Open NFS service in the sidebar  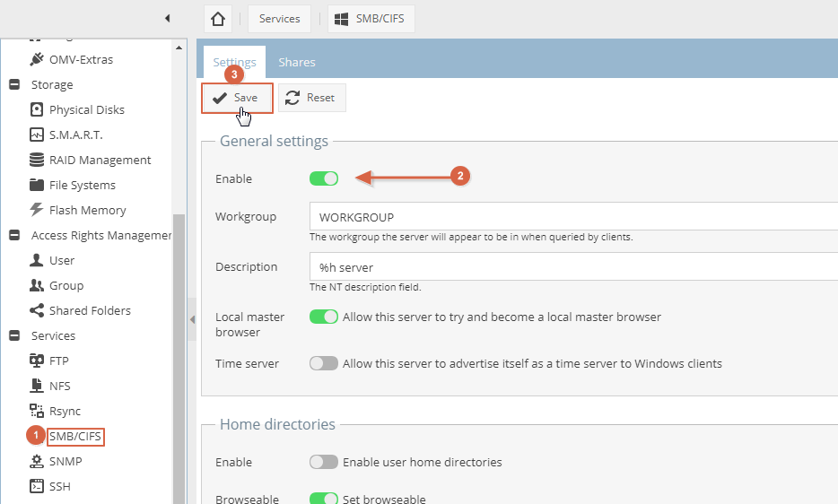(x=60, y=386)
